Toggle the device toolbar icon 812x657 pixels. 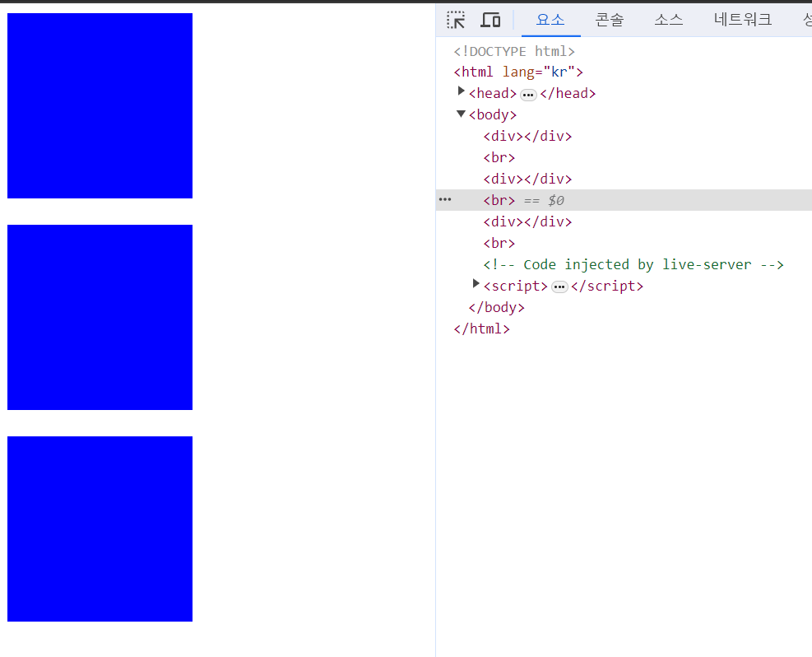click(490, 21)
